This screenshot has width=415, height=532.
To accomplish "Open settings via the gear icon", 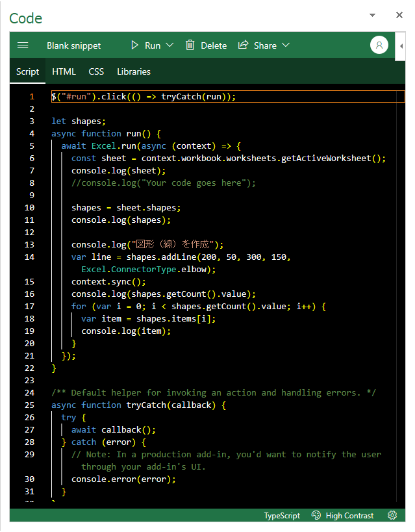I will click(x=392, y=516).
